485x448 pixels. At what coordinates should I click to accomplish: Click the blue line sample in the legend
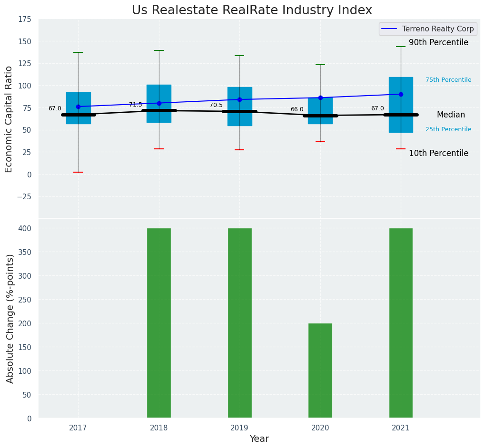tap(390, 29)
